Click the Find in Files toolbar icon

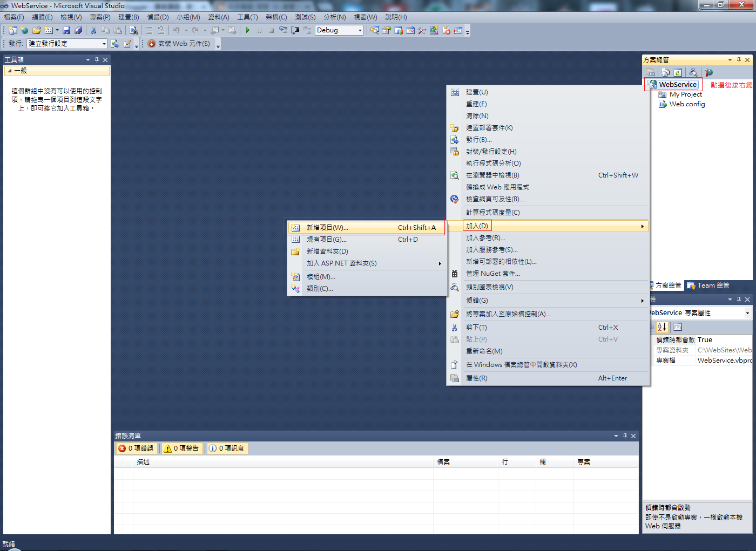[x=133, y=30]
